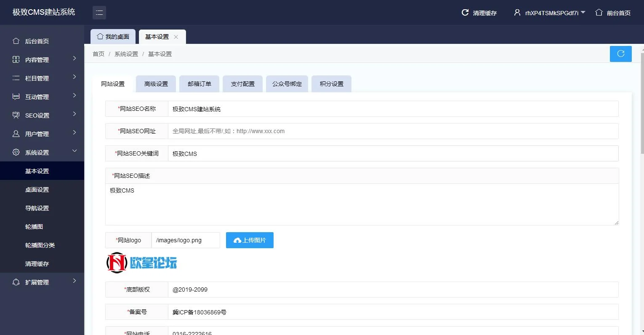644x335 pixels.
Task: Open 轮播图 in the sidebar
Action: (34, 227)
